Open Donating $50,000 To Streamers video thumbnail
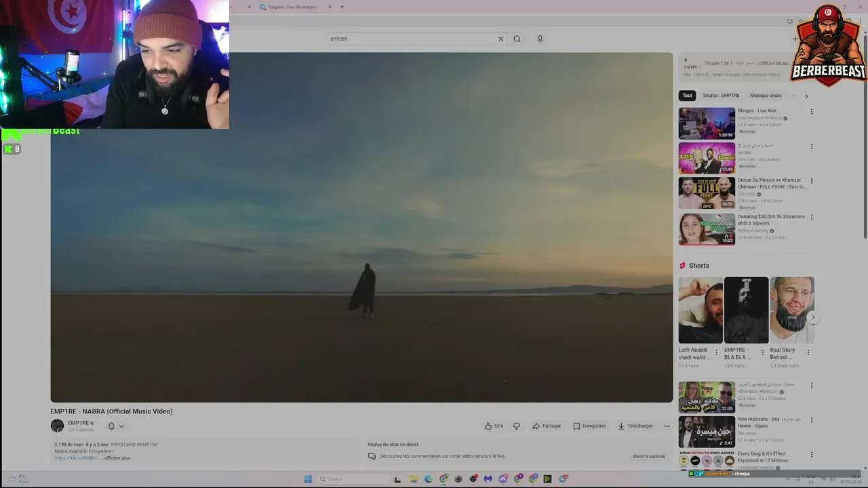The width and height of the screenshot is (868, 488). [x=707, y=229]
